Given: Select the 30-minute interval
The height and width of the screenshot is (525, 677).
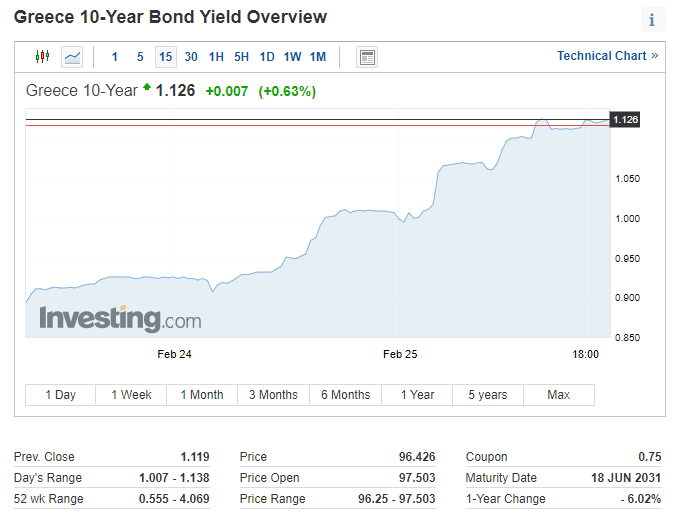Looking at the screenshot, I should pos(191,57).
